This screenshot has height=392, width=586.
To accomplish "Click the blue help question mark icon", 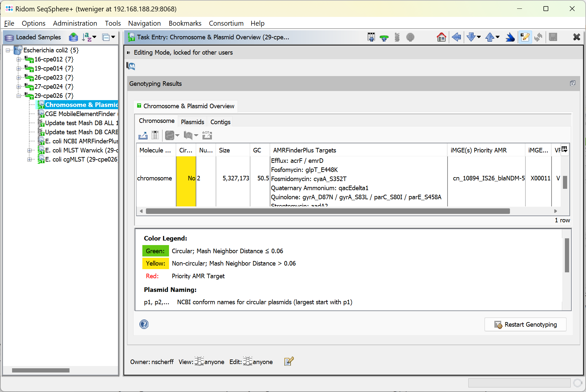I will (x=144, y=324).
